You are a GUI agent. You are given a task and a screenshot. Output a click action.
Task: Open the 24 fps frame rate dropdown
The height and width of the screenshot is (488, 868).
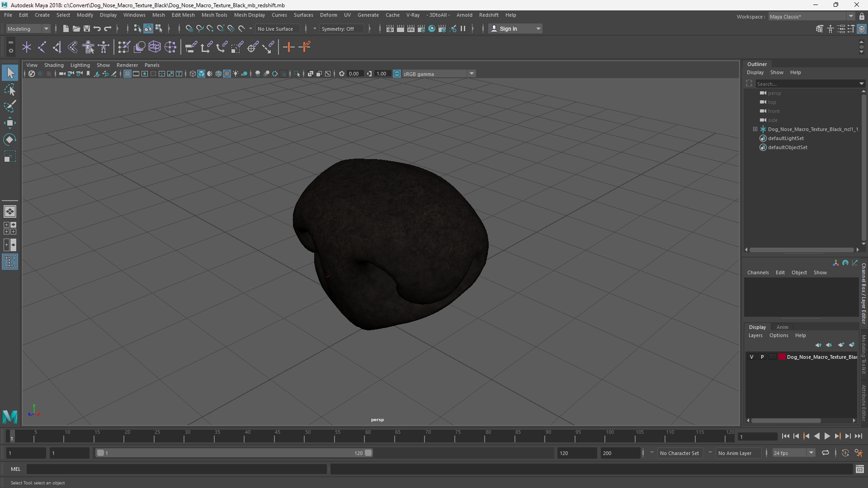793,453
